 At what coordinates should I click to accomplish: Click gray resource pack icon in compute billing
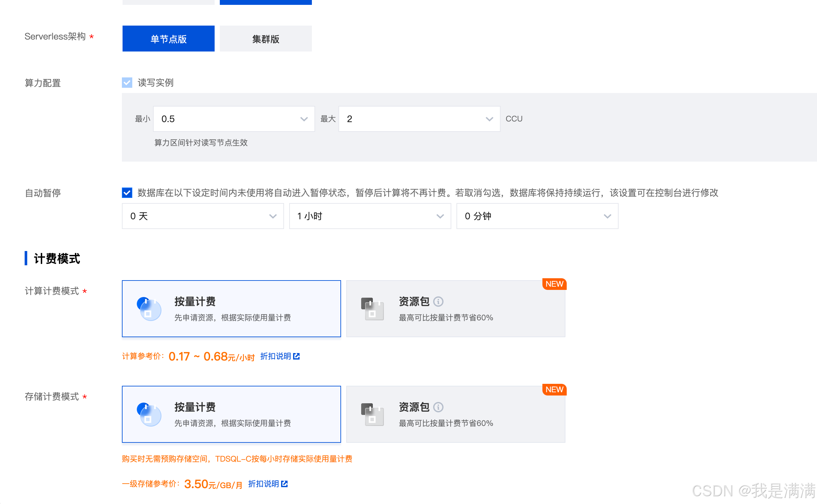pyautogui.click(x=372, y=309)
